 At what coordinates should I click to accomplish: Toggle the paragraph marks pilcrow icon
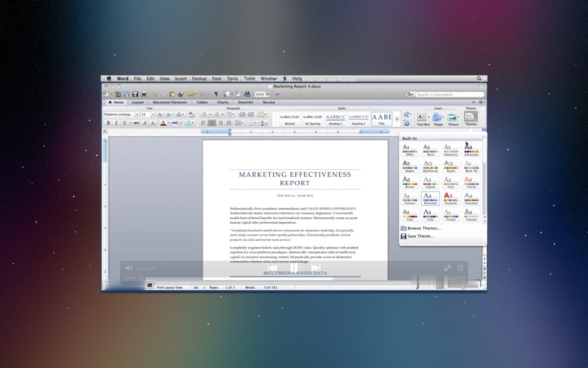click(x=216, y=94)
